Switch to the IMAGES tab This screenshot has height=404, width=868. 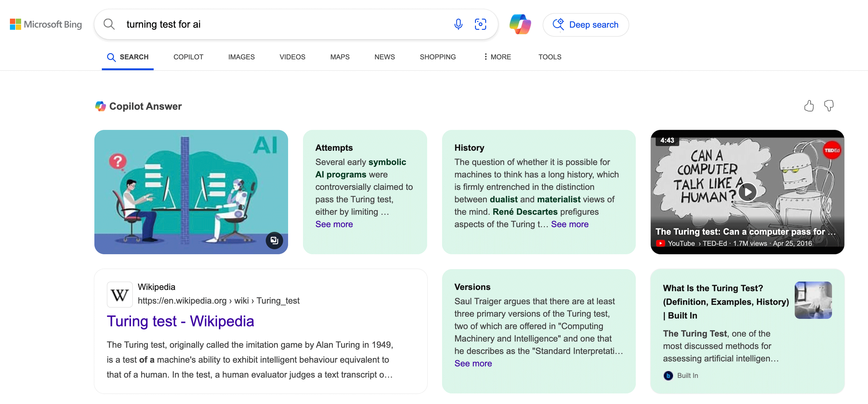[x=241, y=57]
